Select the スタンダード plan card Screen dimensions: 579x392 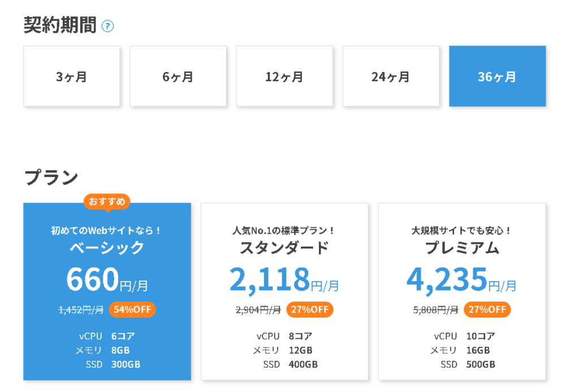pyautogui.click(x=285, y=291)
